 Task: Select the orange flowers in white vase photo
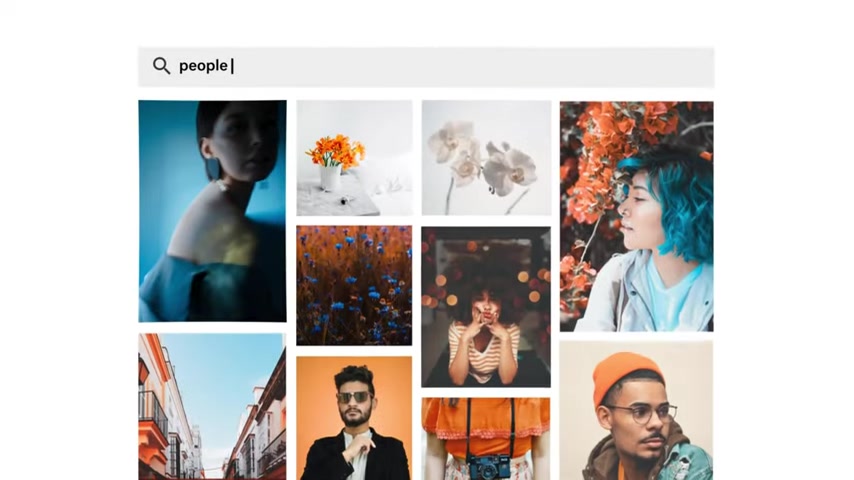coord(355,158)
